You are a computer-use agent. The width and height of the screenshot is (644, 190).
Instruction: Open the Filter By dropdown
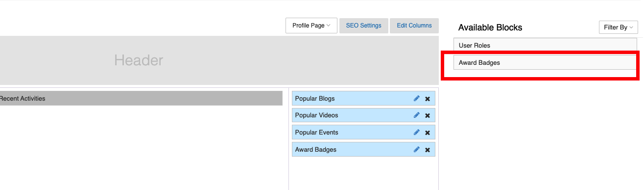coord(618,27)
